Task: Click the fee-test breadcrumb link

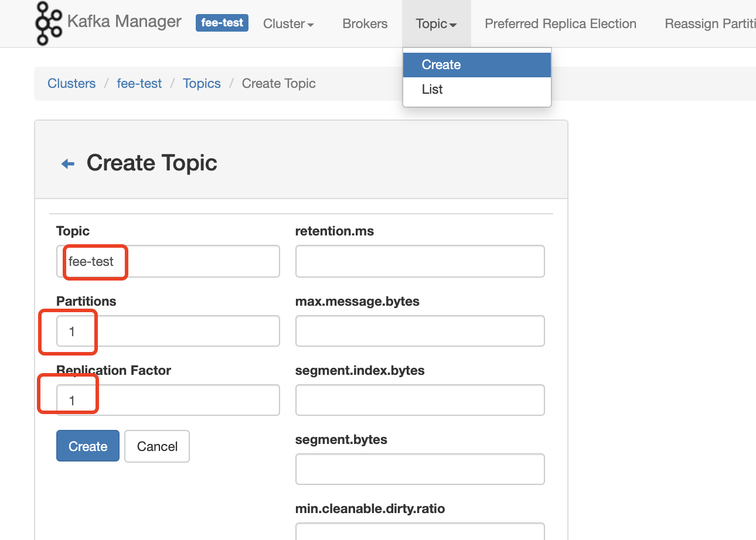Action: pyautogui.click(x=139, y=84)
